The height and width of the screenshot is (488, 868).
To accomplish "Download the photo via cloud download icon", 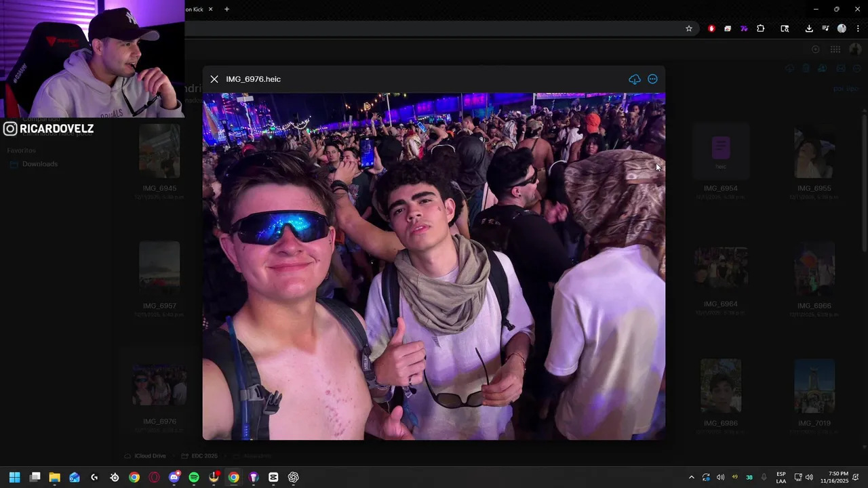I will coord(635,79).
